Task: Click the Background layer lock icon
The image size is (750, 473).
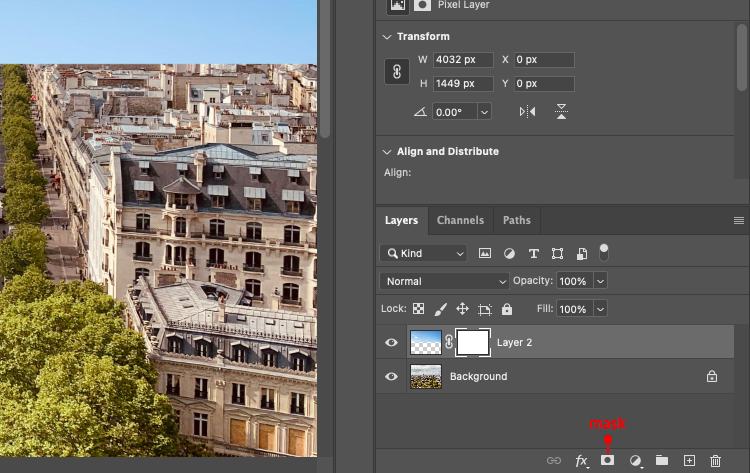Action: [x=712, y=376]
